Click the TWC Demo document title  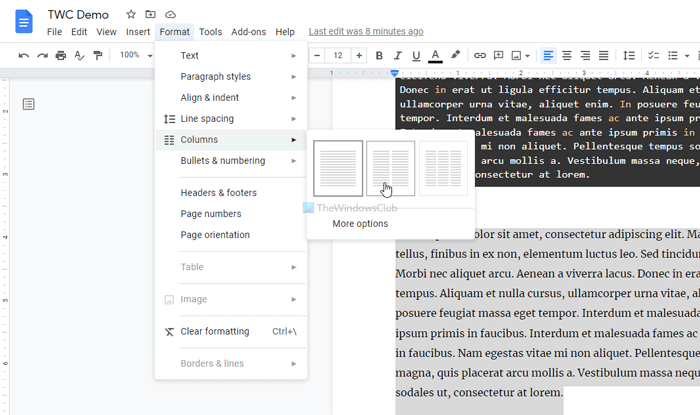(78, 15)
